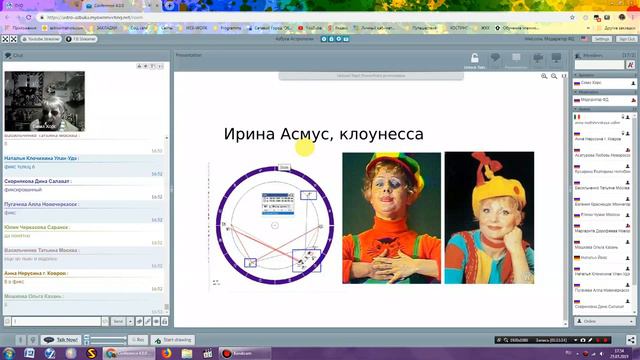Click the Chat panel header
Viewport: 640px width, 360px height.
click(x=86, y=55)
